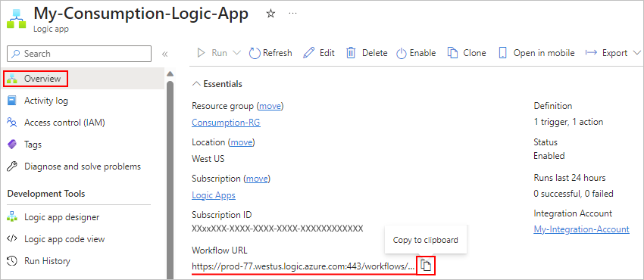Click move link beside Subscription
Screen dimensions: 644x280
[257, 179]
